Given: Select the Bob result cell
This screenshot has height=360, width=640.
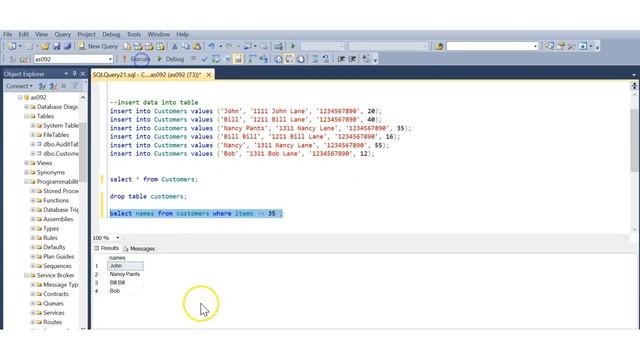Looking at the screenshot, I should click(125, 291).
